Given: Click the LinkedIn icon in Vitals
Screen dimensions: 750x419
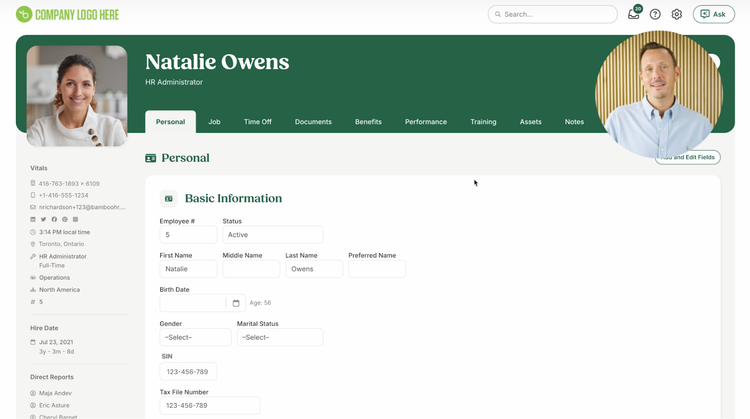Looking at the screenshot, I should pos(33,220).
